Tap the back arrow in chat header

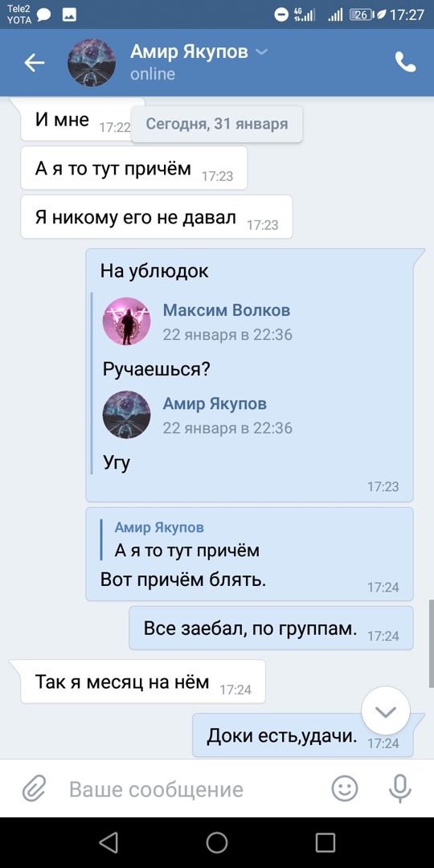(x=34, y=63)
